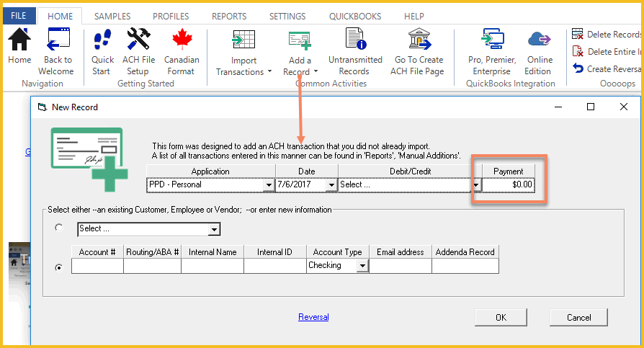
Task: Select the enter new information radio button
Action: [59, 267]
